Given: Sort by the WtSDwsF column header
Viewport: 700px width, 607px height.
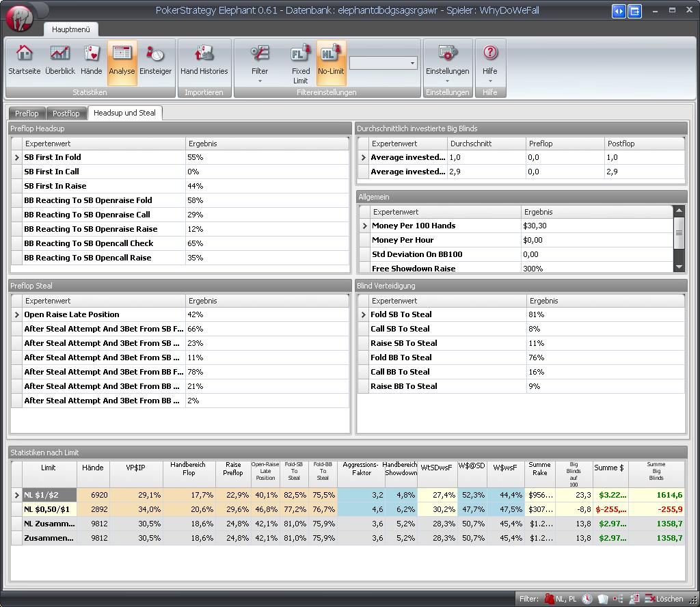Looking at the screenshot, I should [x=437, y=474].
